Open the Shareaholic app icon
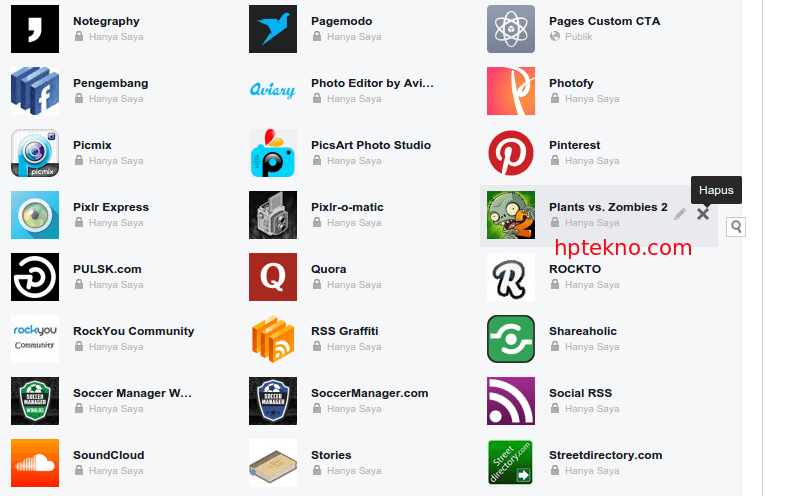 tap(511, 339)
